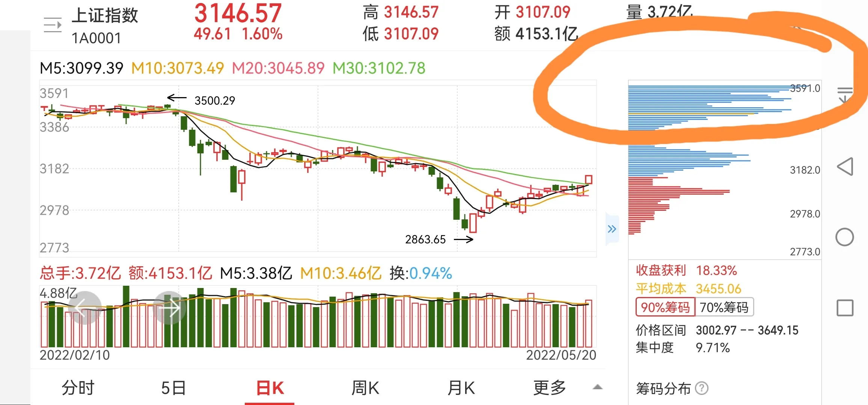Tap Android back triangle navigation button

click(845, 166)
